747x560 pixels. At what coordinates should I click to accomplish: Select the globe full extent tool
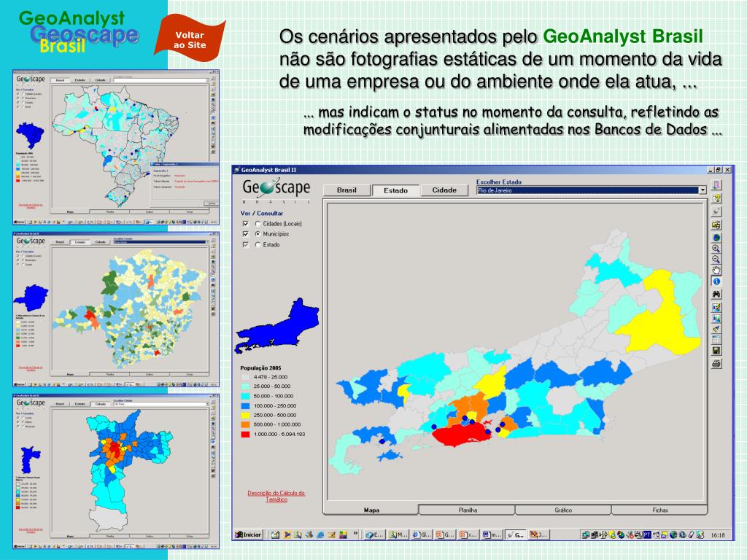(x=716, y=237)
